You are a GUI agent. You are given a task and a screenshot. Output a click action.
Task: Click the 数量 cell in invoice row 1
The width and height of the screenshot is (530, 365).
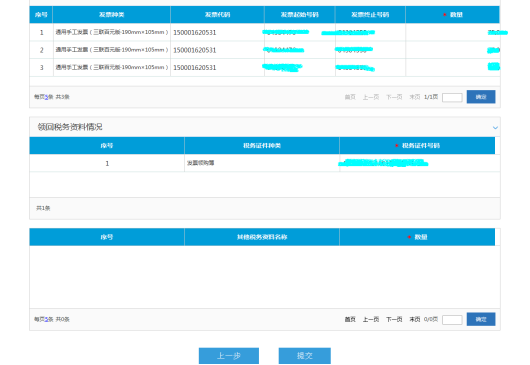pos(453,32)
